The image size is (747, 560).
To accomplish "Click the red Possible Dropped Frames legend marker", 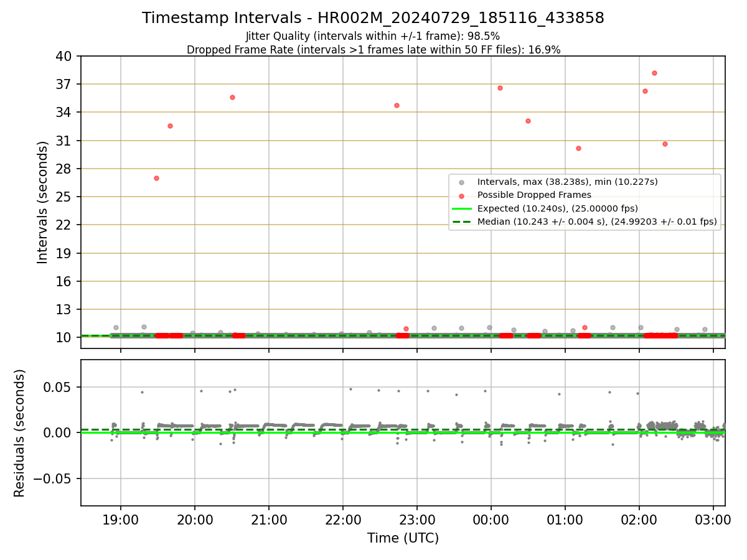I will pyautogui.click(x=461, y=195).
